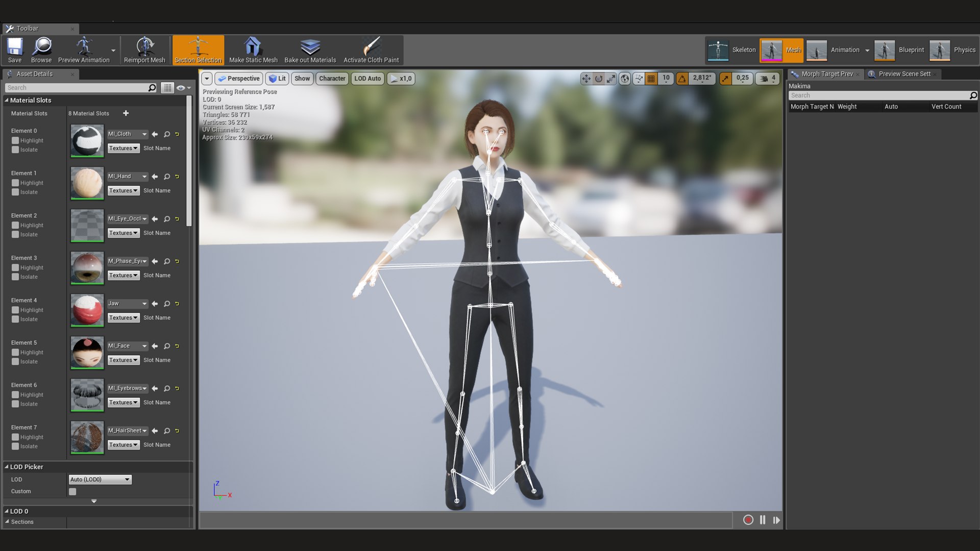The width and height of the screenshot is (980, 551).
Task: Click the Asset Details search field
Action: (x=81, y=88)
